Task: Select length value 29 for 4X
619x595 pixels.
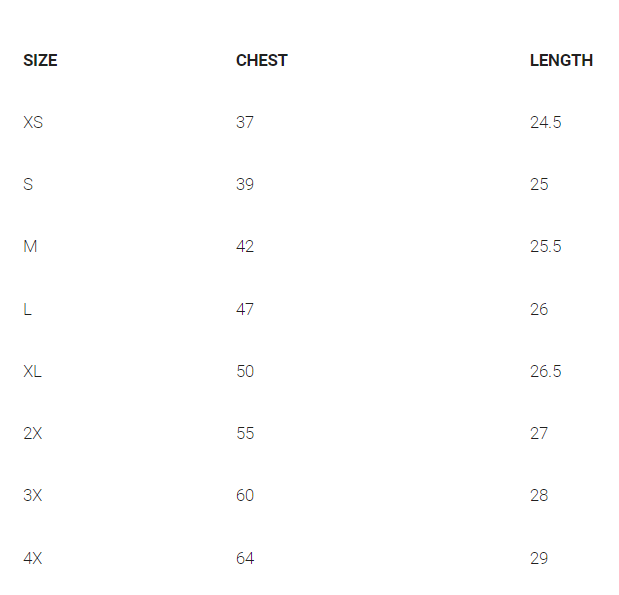Action: (539, 558)
